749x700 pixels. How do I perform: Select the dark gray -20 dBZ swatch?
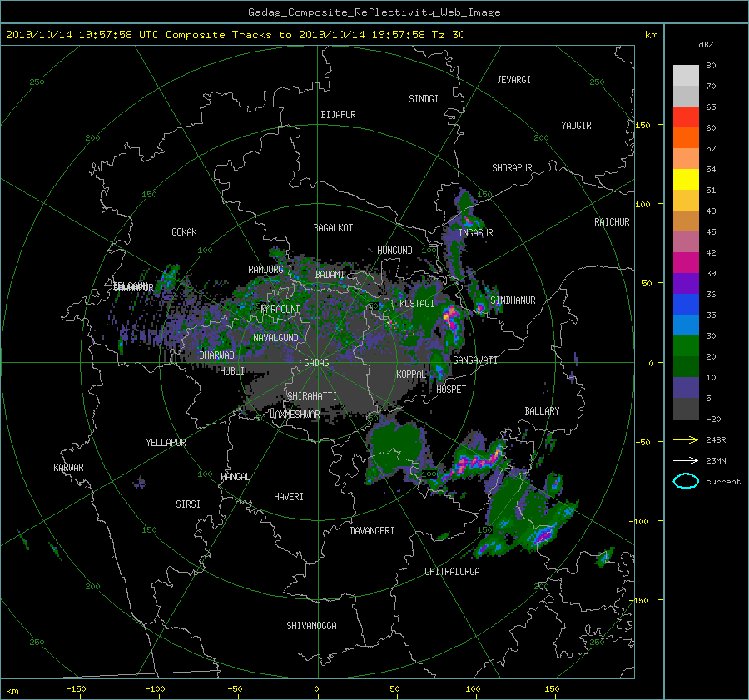pos(686,408)
